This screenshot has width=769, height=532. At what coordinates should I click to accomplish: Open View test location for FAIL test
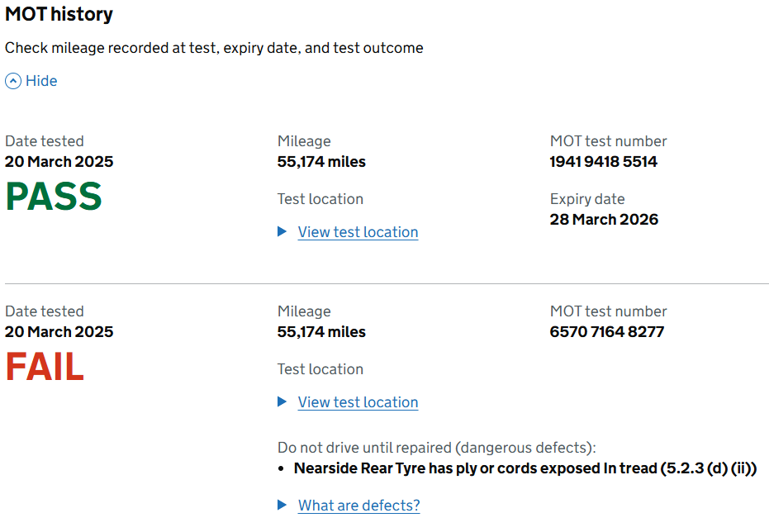358,402
